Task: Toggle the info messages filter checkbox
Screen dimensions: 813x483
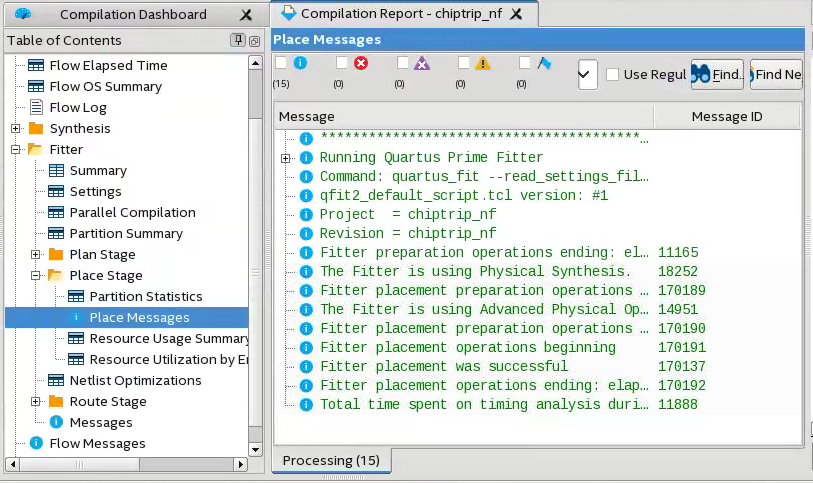Action: pyautogui.click(x=281, y=63)
